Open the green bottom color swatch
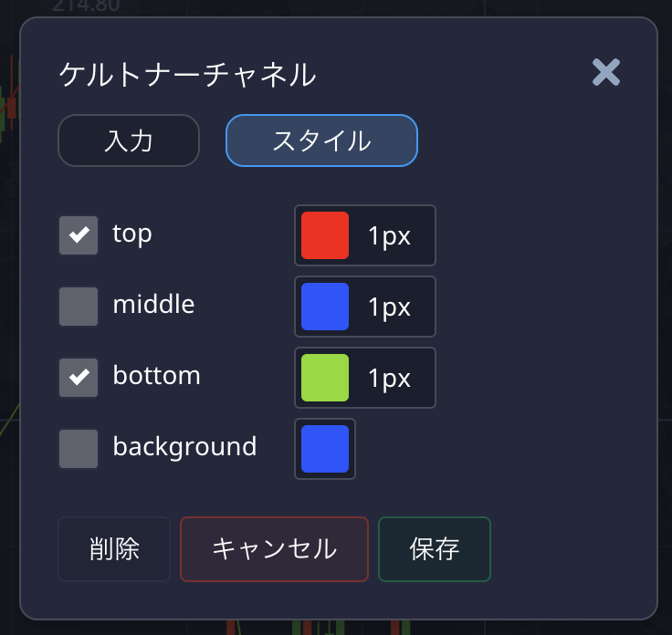 (325, 378)
